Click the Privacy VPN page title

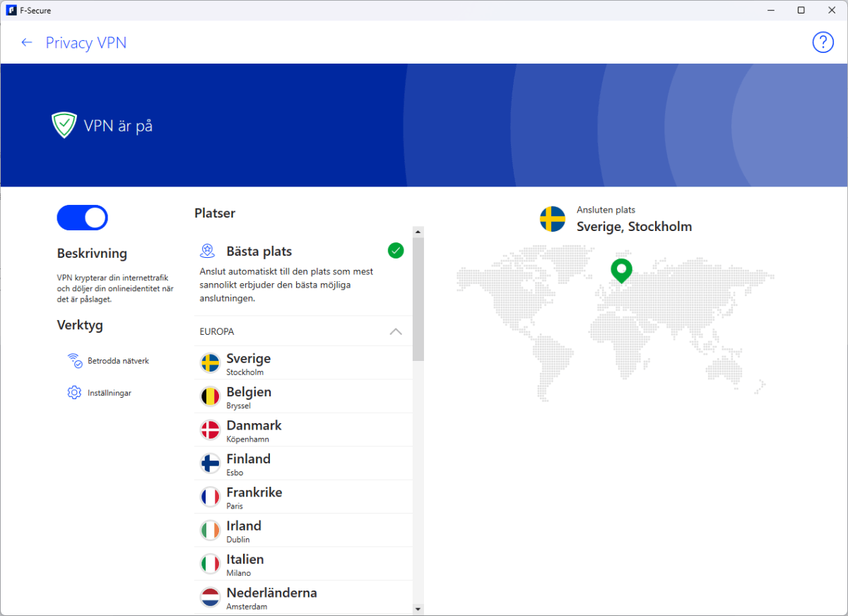click(86, 42)
